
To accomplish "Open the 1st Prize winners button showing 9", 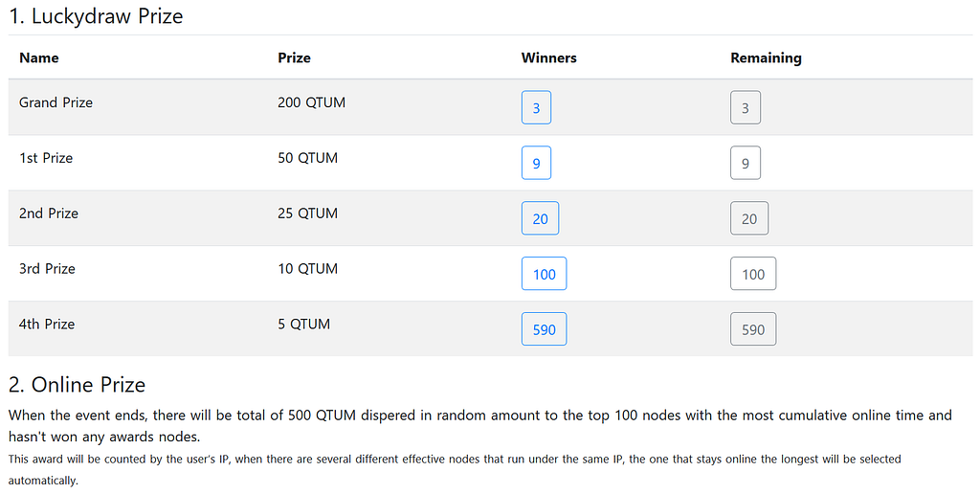I will (x=536, y=163).
